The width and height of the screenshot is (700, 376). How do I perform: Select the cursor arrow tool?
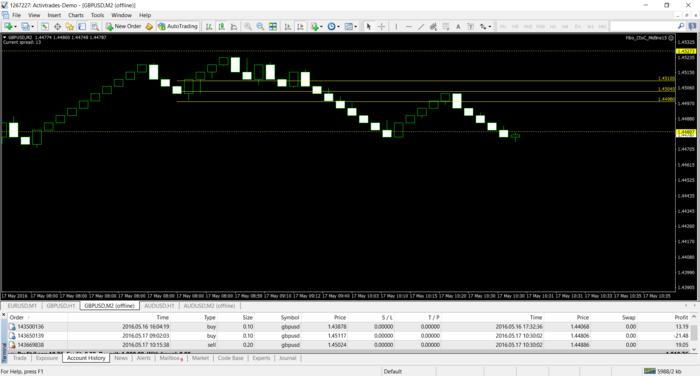[x=368, y=27]
